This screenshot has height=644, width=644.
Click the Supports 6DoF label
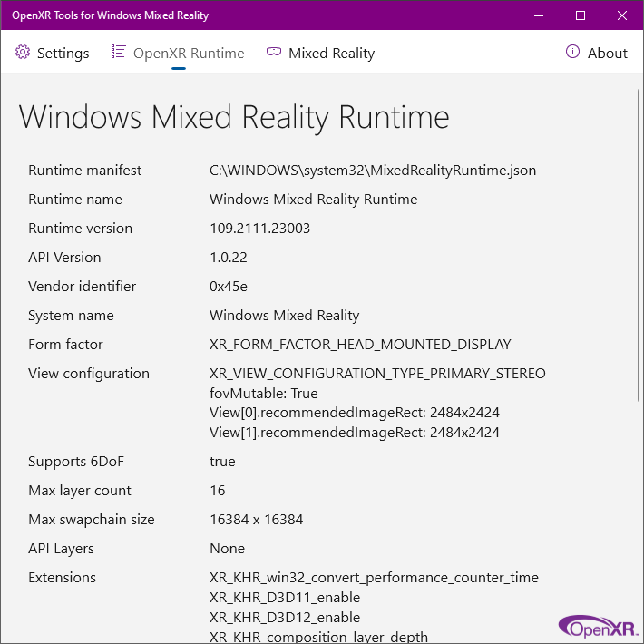click(x=76, y=462)
